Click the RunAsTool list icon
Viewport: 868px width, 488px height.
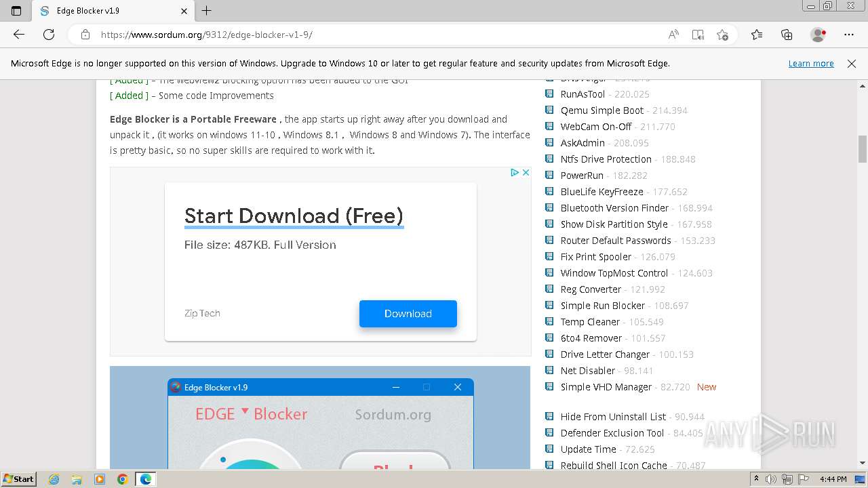tap(550, 94)
